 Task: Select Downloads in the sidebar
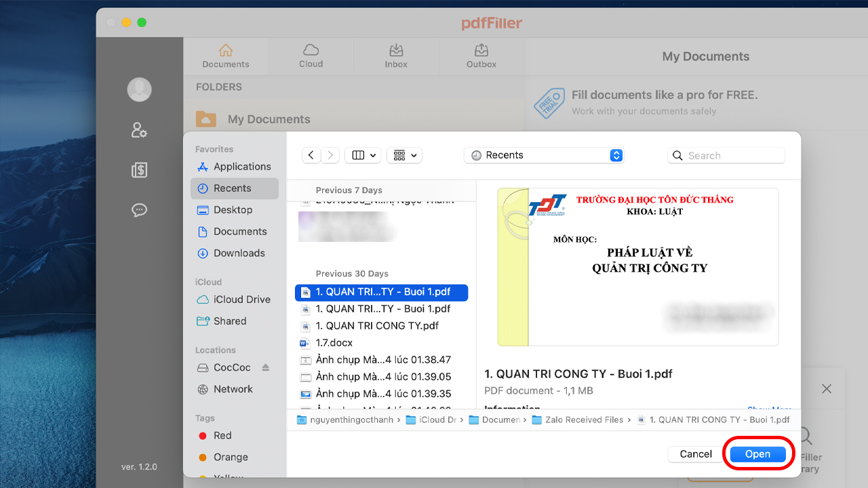[235, 253]
